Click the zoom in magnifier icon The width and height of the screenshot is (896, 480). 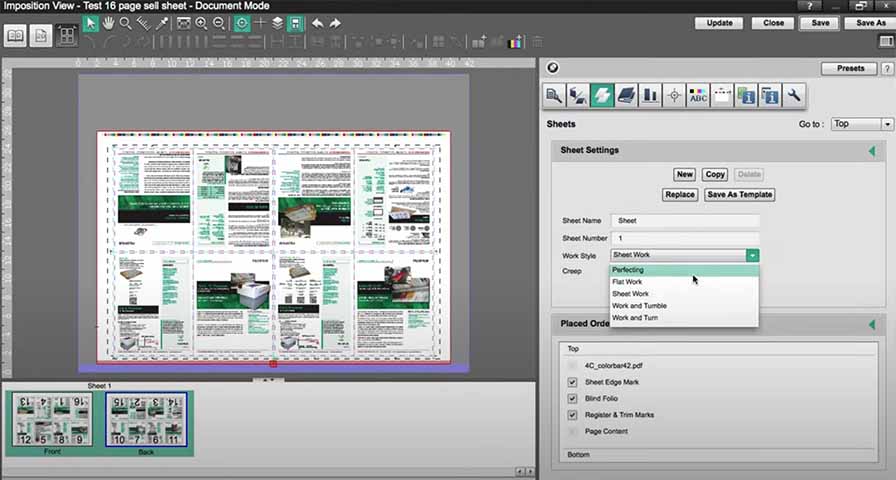201,23
